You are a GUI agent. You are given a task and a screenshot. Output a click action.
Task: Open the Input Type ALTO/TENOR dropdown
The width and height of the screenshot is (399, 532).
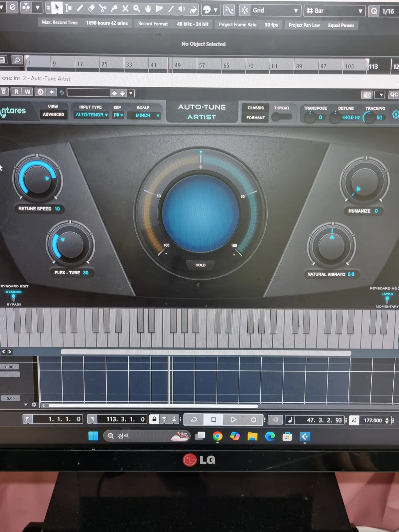[x=91, y=115]
